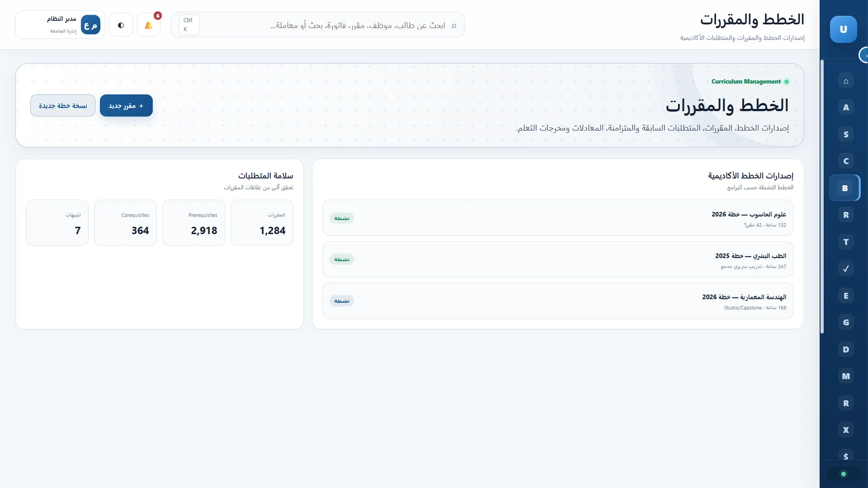Toggle the dark/light theme button
The height and width of the screenshot is (488, 868).
pyautogui.click(x=121, y=25)
